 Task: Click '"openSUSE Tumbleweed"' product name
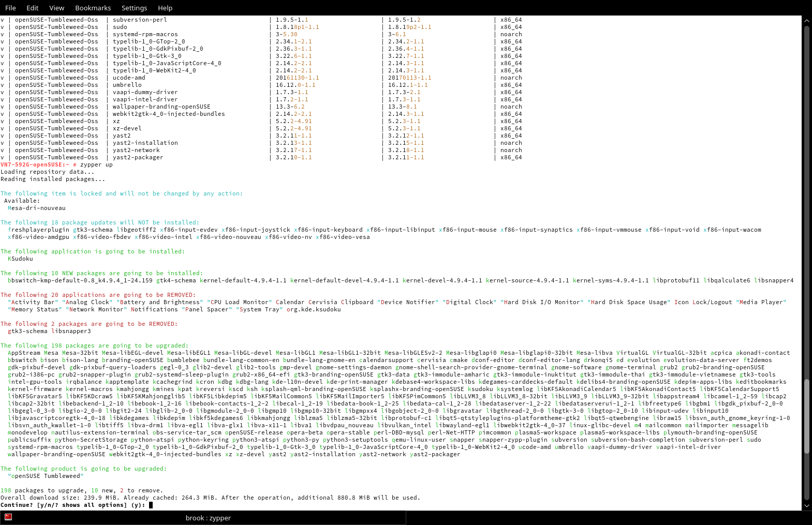[x=46, y=476]
